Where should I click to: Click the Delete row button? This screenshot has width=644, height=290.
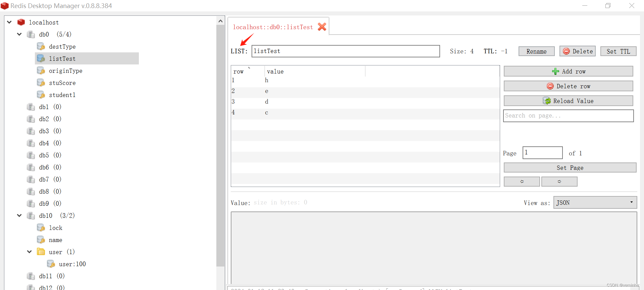[569, 86]
